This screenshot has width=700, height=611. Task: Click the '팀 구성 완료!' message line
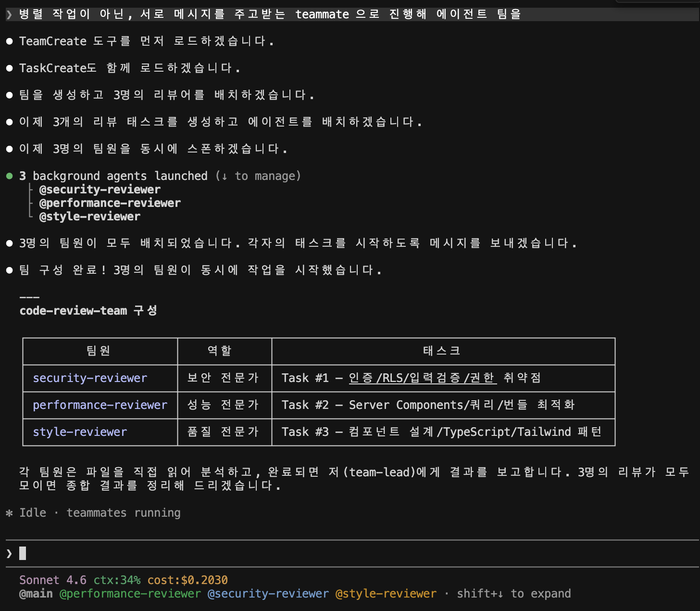click(x=200, y=270)
